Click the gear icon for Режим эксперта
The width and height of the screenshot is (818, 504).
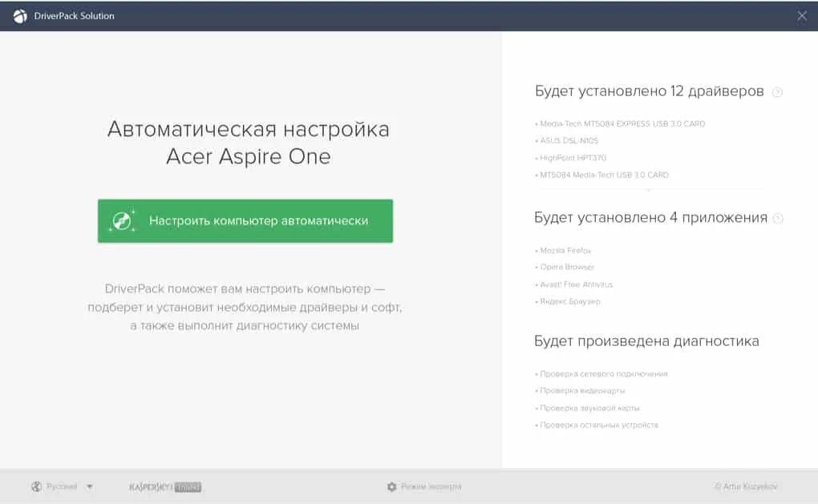tap(391, 486)
